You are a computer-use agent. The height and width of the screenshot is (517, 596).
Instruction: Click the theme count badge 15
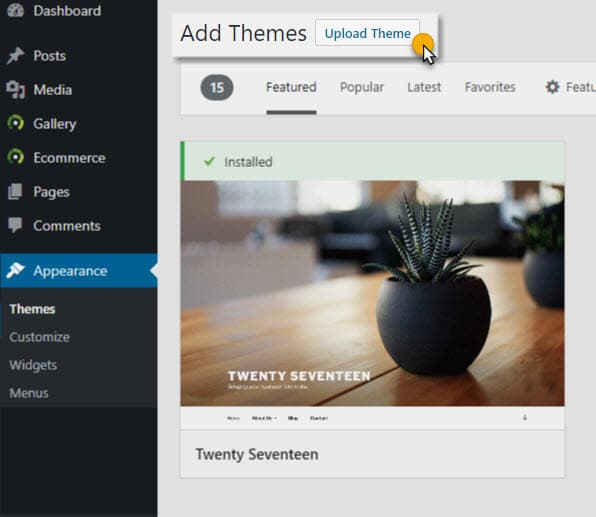pyautogui.click(x=217, y=88)
